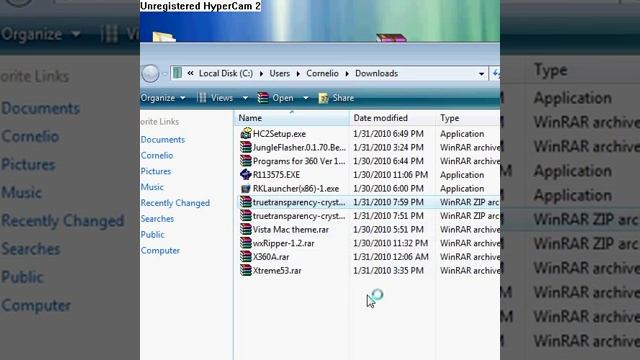Click the Programs for 360 archive icon

click(x=246, y=161)
